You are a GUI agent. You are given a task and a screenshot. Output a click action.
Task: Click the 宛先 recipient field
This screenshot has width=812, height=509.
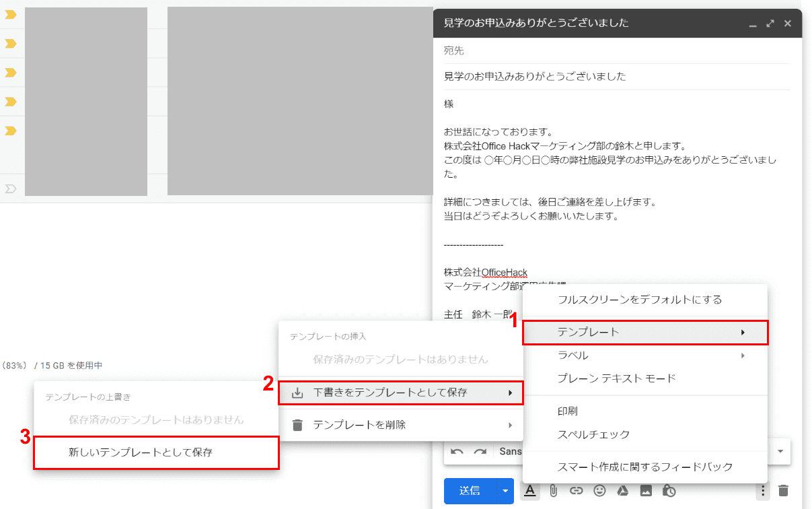[x=617, y=50]
